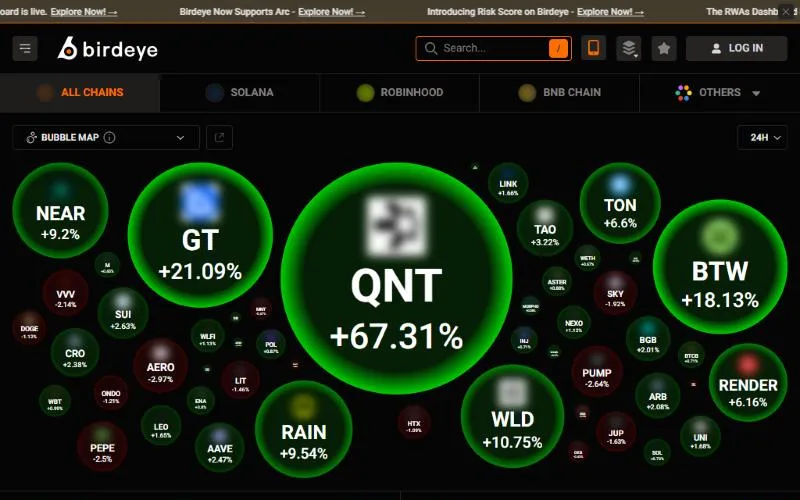Click Explore Now link for Arc support
The image size is (800, 500).
coord(332,11)
